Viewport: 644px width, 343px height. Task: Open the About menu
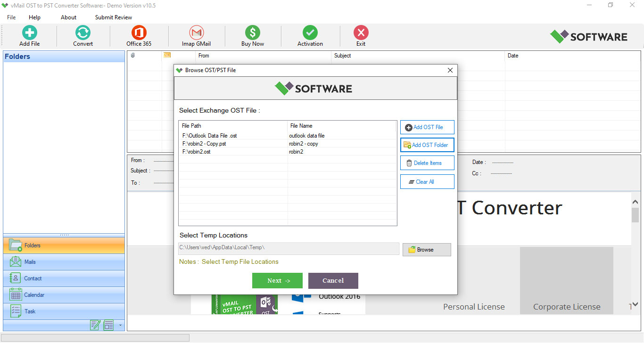coord(68,17)
